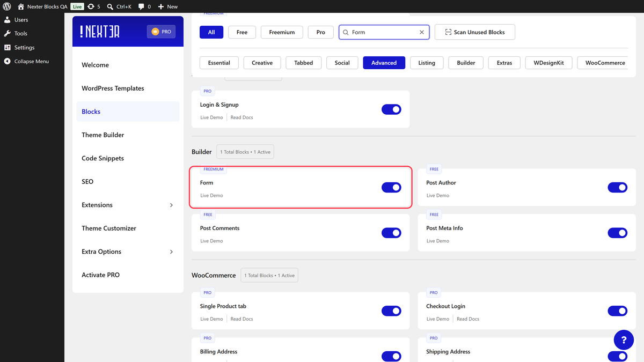Open Theme Customizer
Image resolution: width=644 pixels, height=362 pixels.
coord(128,228)
